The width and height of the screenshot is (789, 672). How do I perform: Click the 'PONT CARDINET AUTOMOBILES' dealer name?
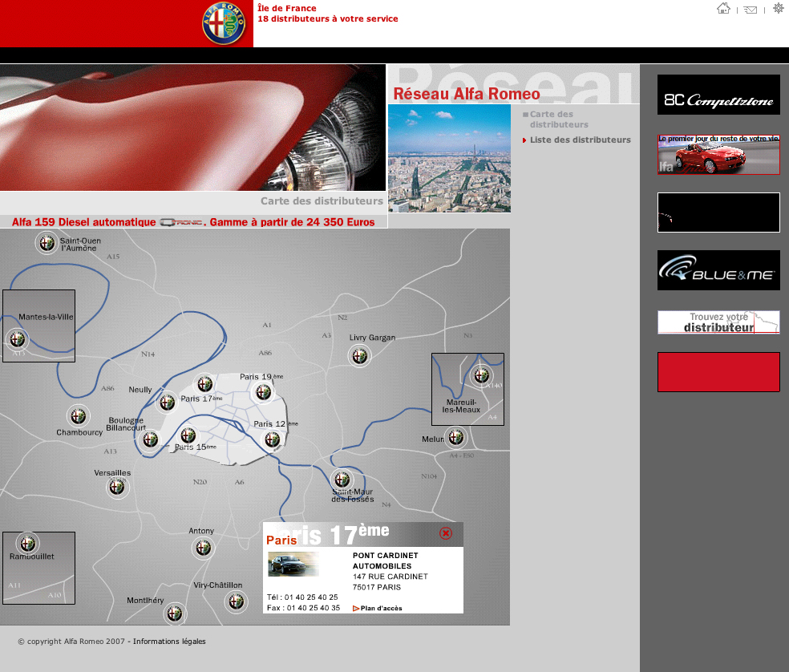pos(386,561)
